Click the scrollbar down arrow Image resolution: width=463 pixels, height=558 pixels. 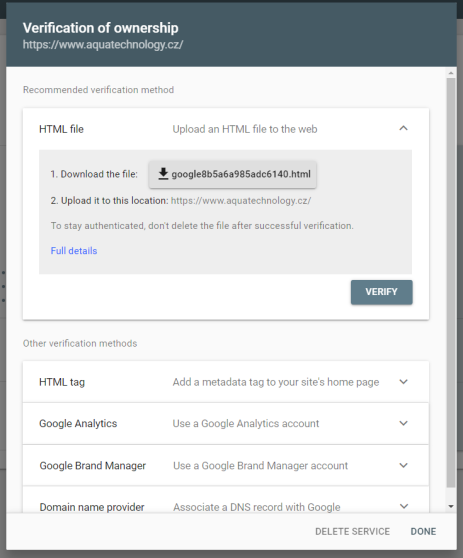click(x=451, y=506)
